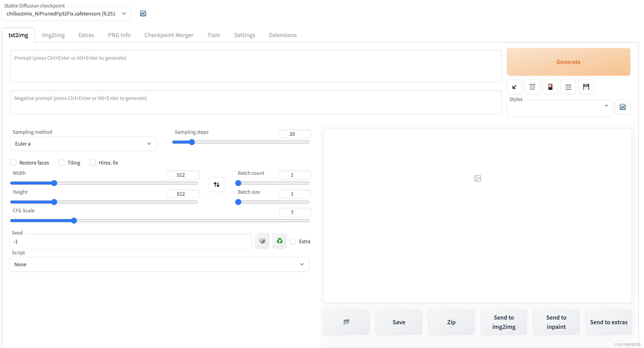Click the image placeholder icon in preview
Screen dimensions: 644x348
click(x=477, y=178)
